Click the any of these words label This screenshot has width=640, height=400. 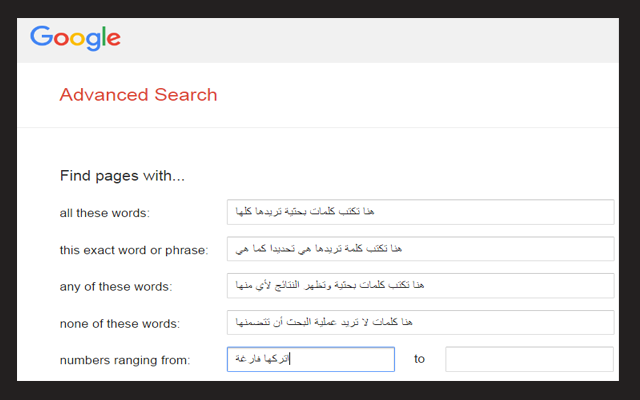pyautogui.click(x=115, y=287)
